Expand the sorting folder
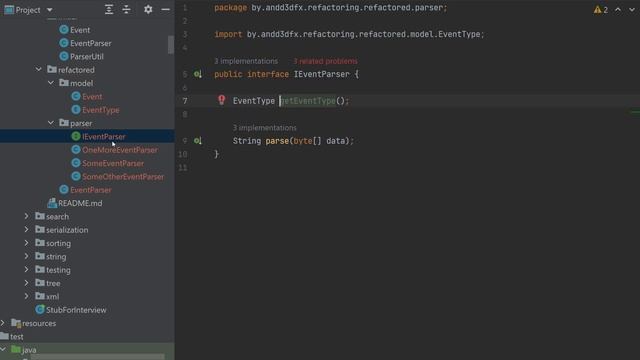The height and width of the screenshot is (360, 640). 27,243
